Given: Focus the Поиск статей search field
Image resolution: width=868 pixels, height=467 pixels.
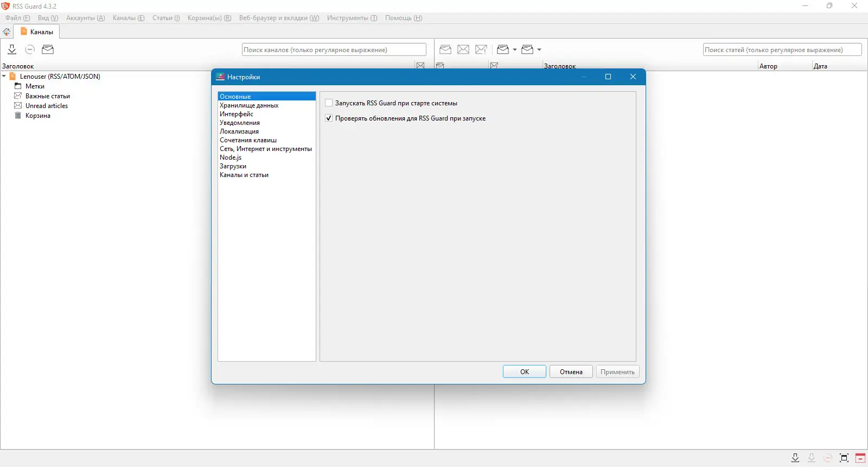Looking at the screenshot, I should (782, 49).
